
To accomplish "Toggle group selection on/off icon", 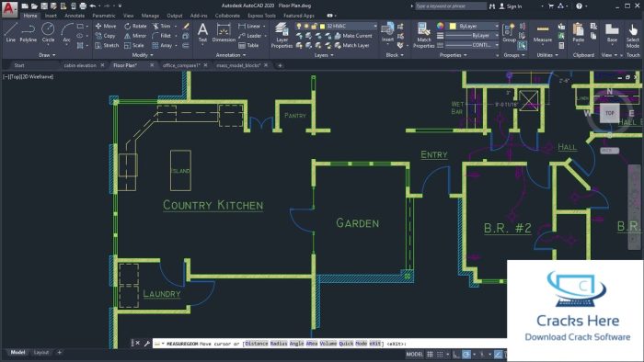I will pyautogui.click(x=522, y=46).
